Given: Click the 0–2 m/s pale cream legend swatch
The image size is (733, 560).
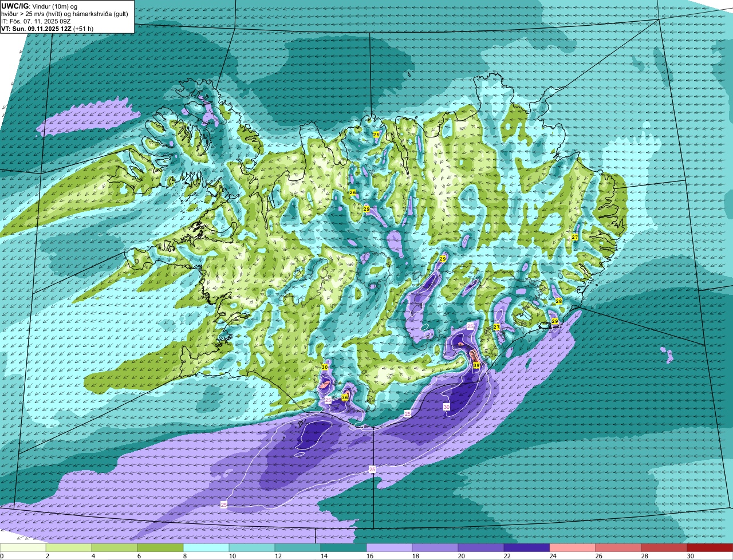Looking at the screenshot, I should (x=23, y=547).
